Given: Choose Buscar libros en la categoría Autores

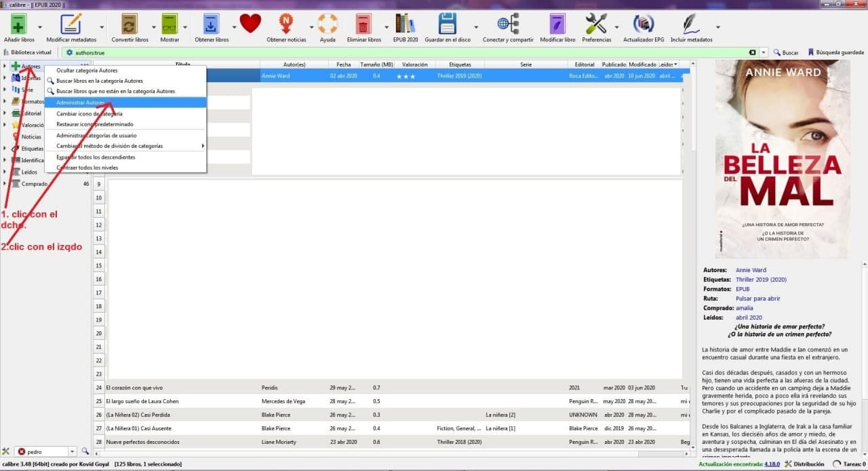Looking at the screenshot, I should click(125, 81).
